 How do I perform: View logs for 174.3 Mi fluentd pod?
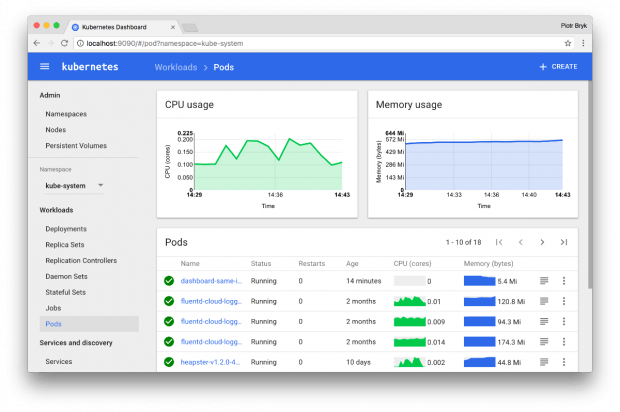(544, 342)
